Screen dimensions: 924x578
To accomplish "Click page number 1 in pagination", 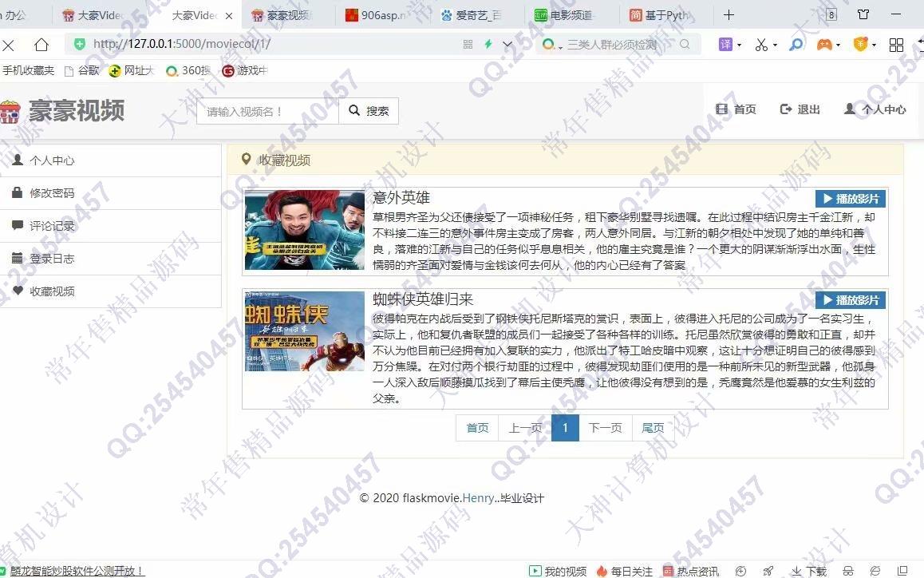I will [565, 428].
